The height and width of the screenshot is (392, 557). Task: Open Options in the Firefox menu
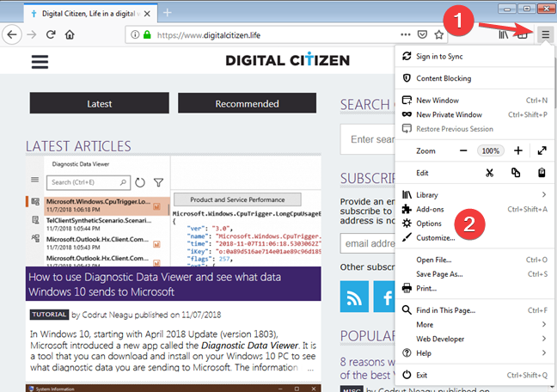[x=474, y=224]
